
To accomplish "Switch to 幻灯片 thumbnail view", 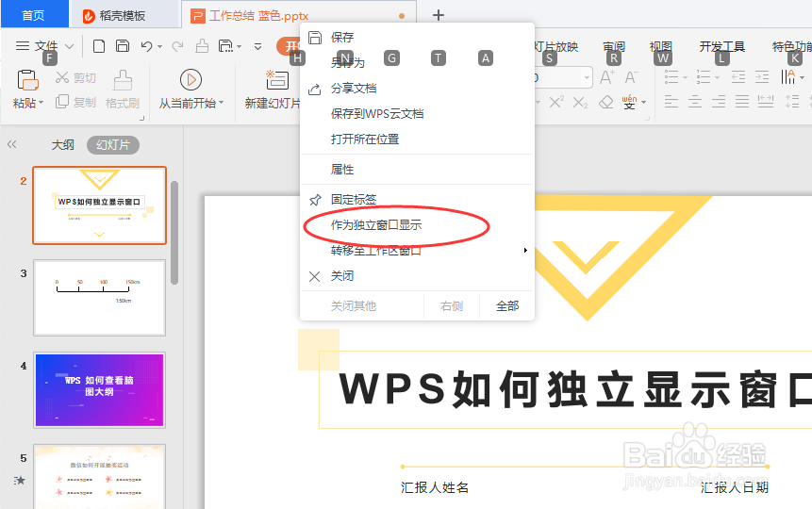I will tap(113, 145).
